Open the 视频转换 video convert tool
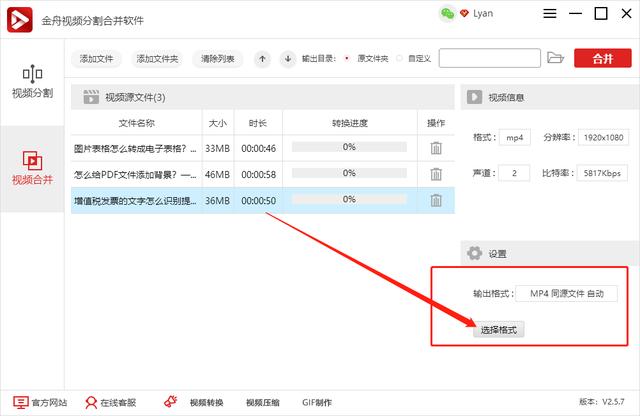640x416 pixels. [207, 403]
